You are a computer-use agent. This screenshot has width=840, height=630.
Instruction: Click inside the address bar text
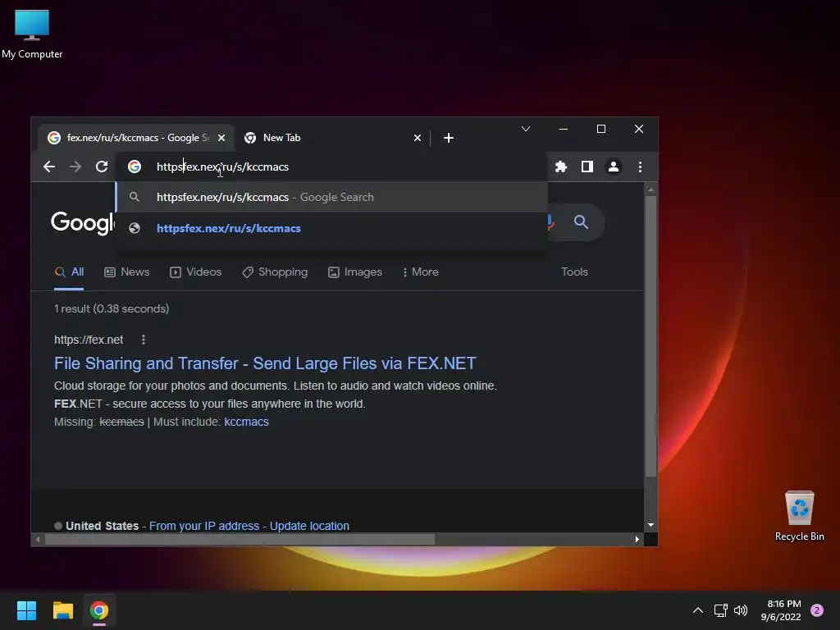(x=222, y=167)
